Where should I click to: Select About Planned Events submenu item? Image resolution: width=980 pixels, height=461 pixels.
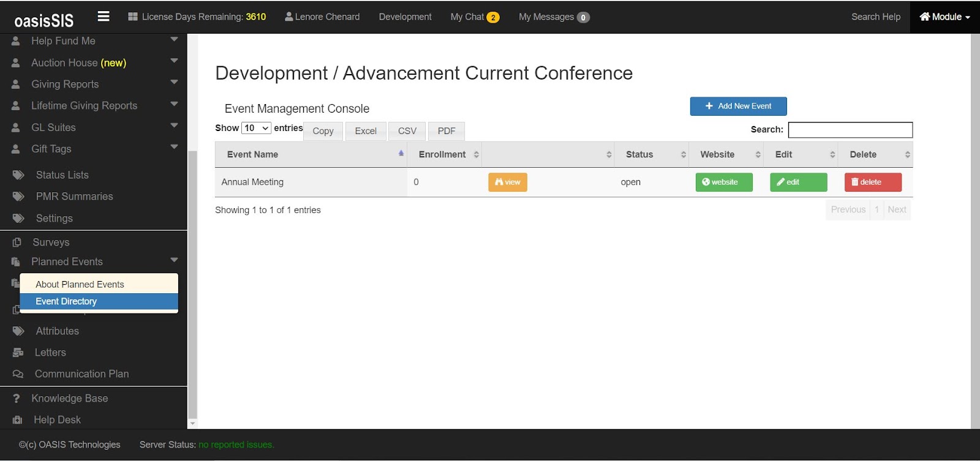tap(99, 284)
